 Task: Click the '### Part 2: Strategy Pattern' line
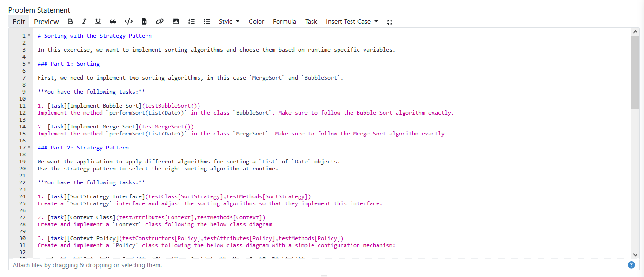[83, 148]
